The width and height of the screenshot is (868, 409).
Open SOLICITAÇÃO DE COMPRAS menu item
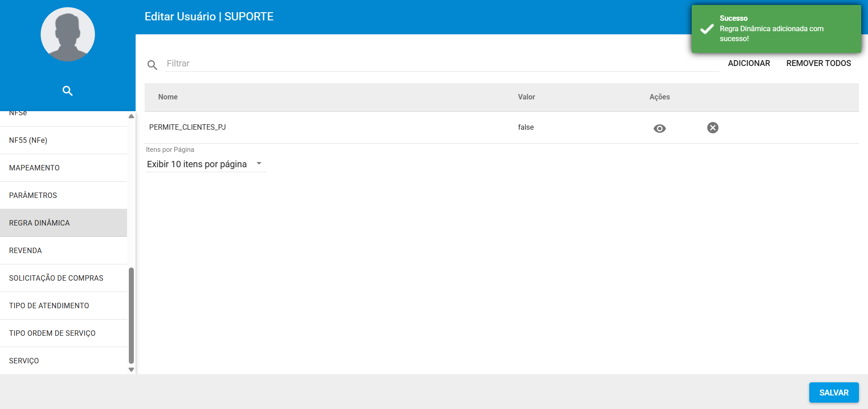click(63, 278)
